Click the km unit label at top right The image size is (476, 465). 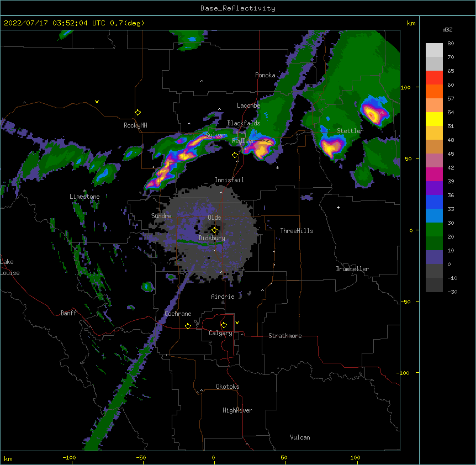coord(411,23)
